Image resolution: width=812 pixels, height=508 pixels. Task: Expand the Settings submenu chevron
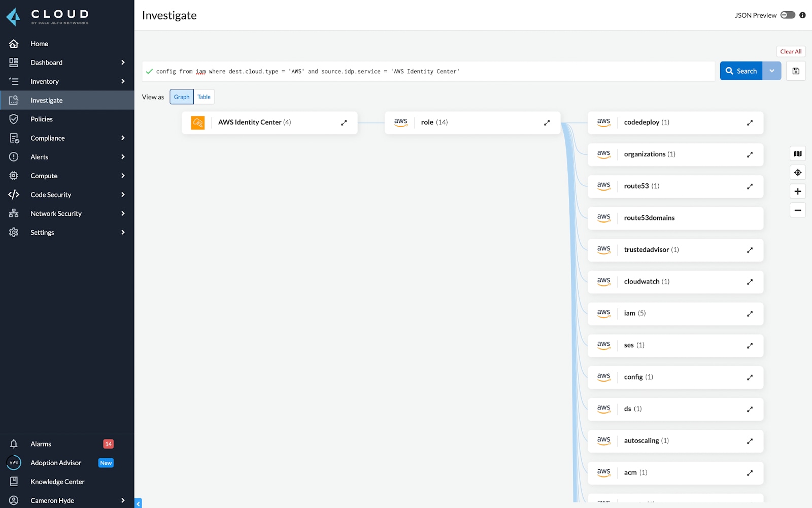click(x=123, y=232)
